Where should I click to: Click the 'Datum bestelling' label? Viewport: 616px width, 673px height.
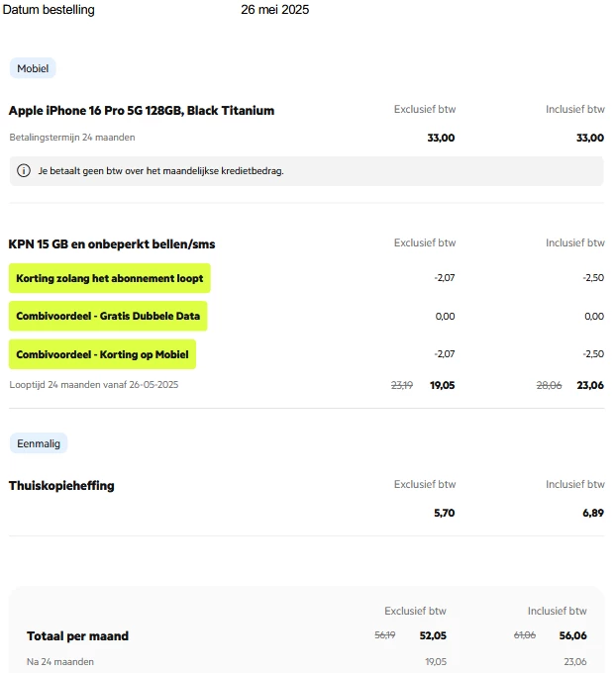[50, 10]
